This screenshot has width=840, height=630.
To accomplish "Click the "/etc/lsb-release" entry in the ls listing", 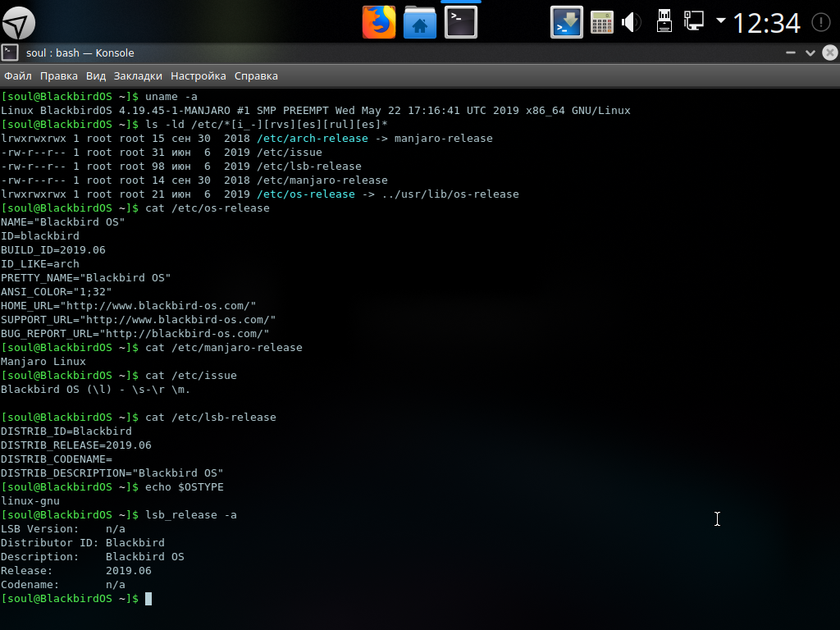I will point(309,166).
